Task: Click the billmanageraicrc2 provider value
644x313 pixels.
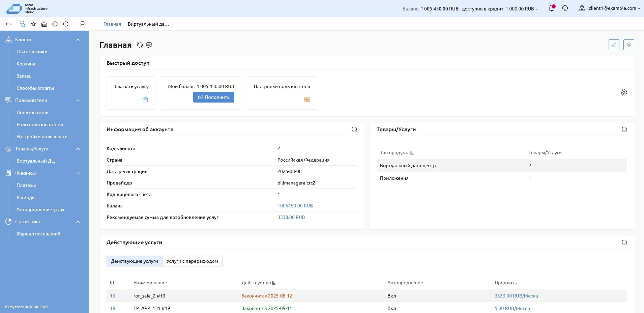Action: pyautogui.click(x=296, y=183)
